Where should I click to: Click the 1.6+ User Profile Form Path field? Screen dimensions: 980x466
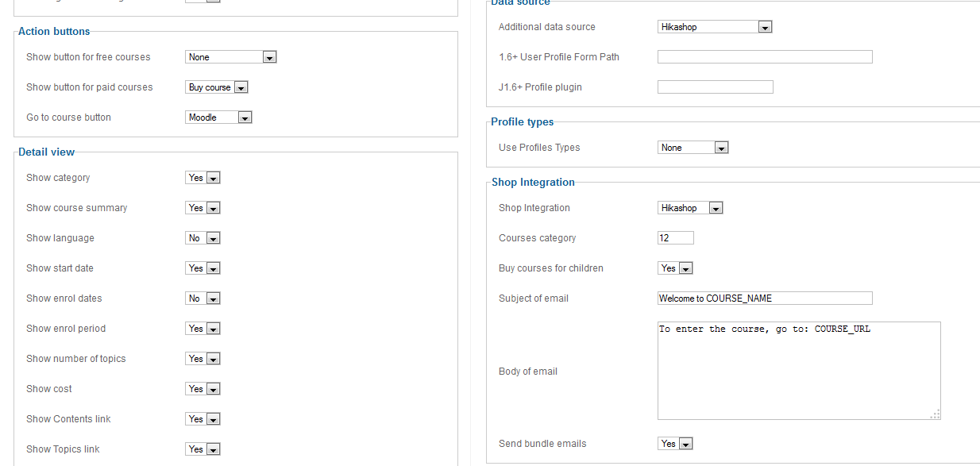coord(765,57)
